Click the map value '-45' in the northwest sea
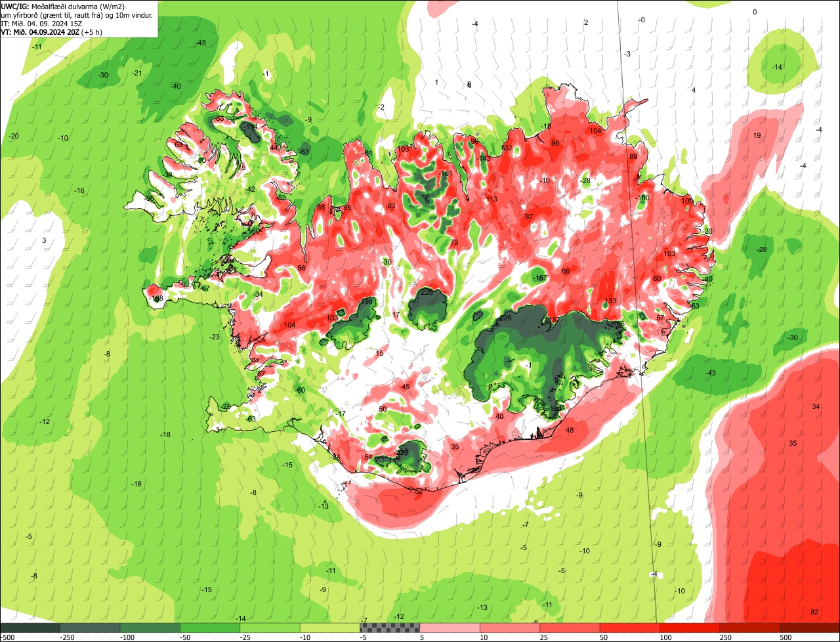 [201, 43]
